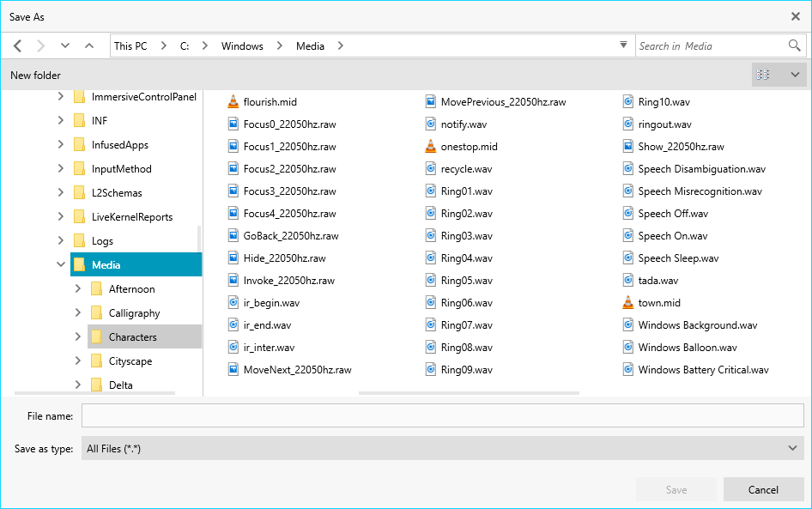Expand the Logs folder node
The image size is (812, 509).
[x=61, y=239]
